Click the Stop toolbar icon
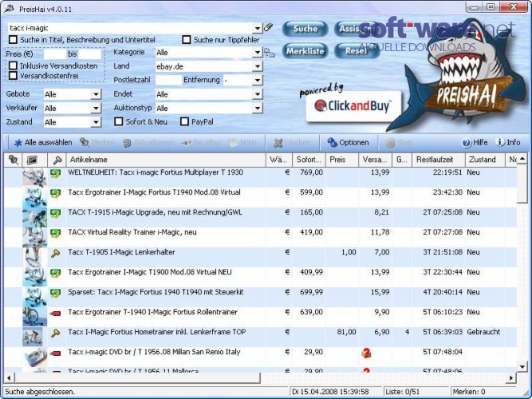The width and height of the screenshot is (532, 399). [x=390, y=143]
